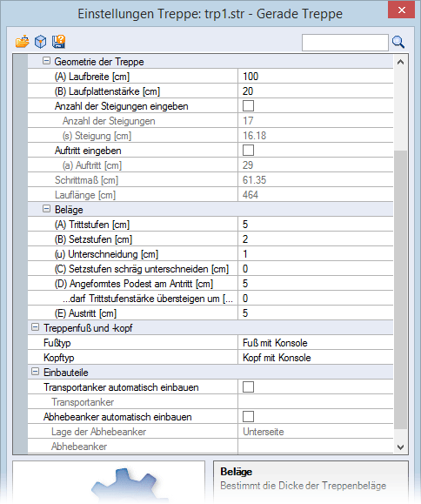Close the Einstellungen Treppe dialog

401,10
